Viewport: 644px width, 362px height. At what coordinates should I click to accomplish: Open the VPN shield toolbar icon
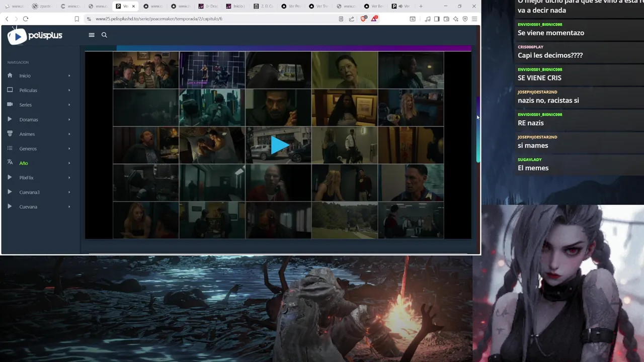click(x=465, y=19)
